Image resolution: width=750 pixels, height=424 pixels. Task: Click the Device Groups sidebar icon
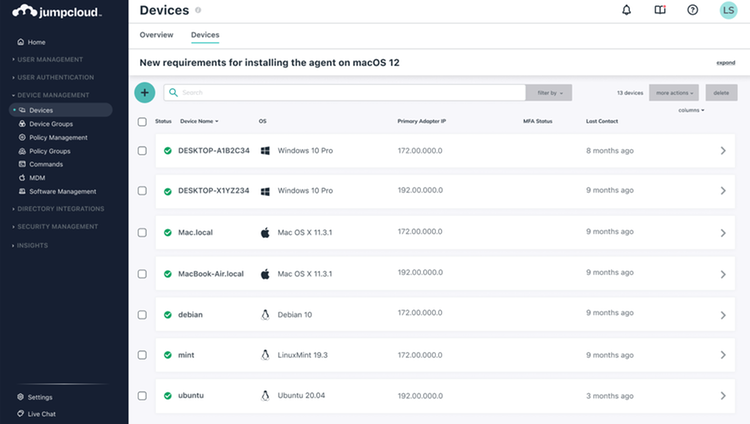coord(22,123)
